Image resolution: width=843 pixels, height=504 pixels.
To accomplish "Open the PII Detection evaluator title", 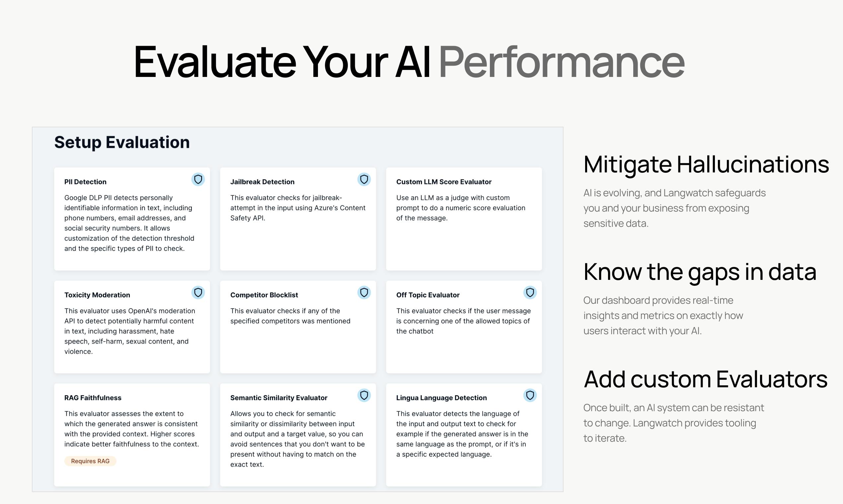I will tap(85, 182).
